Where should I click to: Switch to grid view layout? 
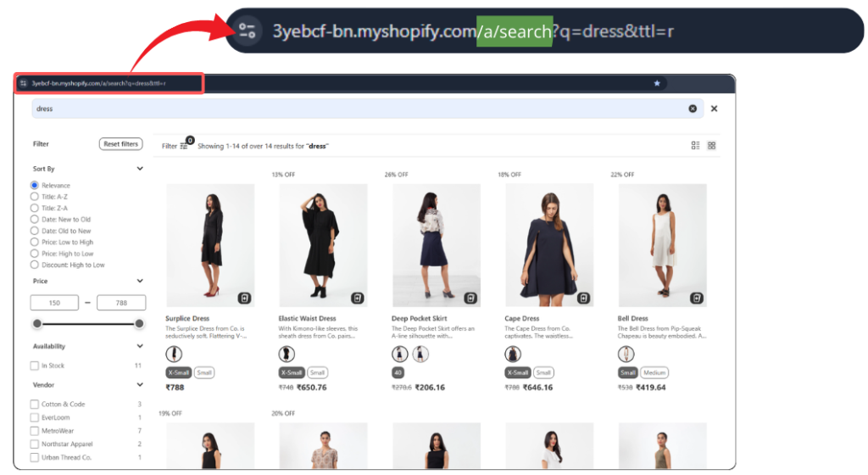(x=712, y=146)
